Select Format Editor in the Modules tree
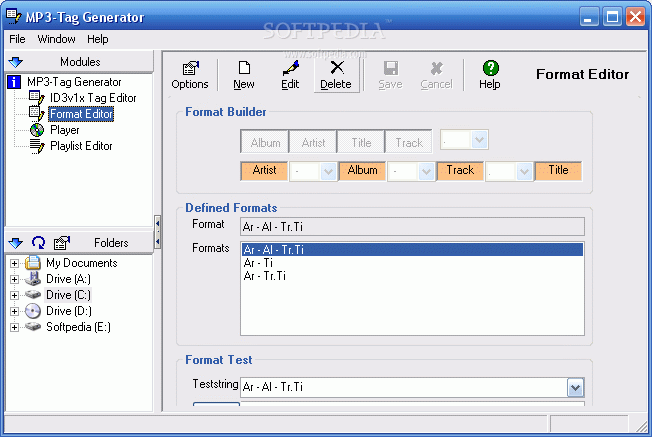Image resolution: width=652 pixels, height=437 pixels. [81, 114]
